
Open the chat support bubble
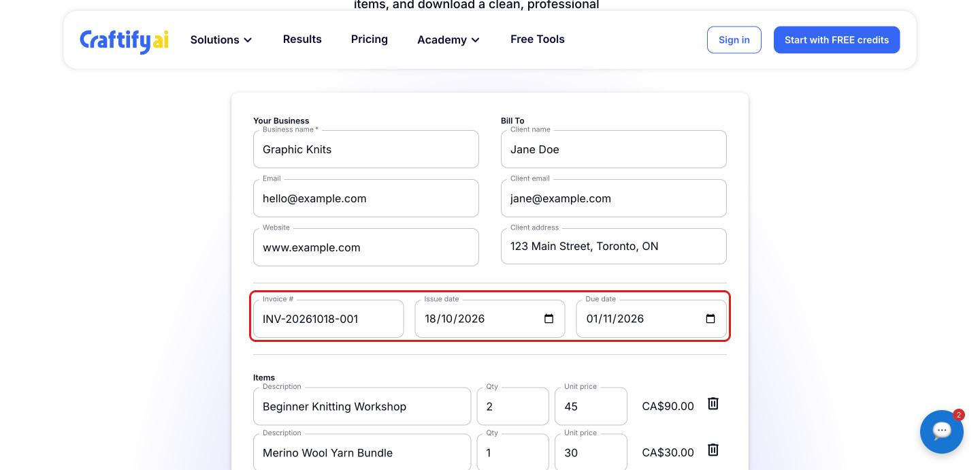tap(942, 431)
